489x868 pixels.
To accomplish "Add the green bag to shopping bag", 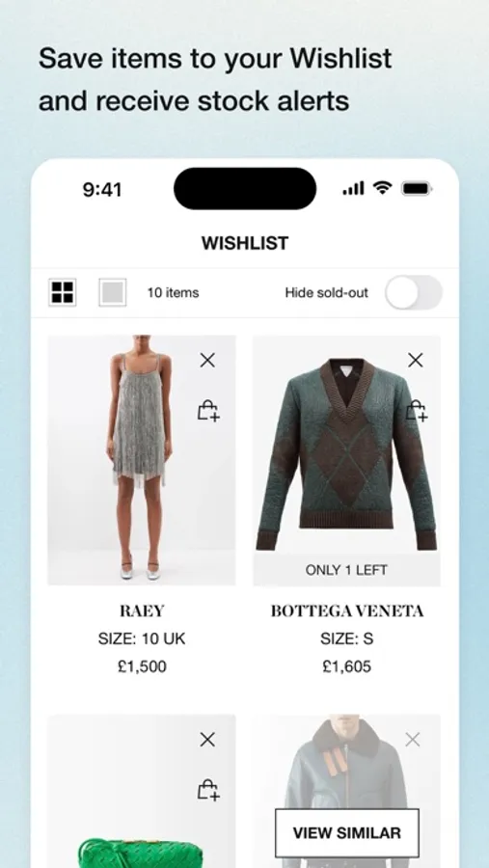I will point(208,789).
